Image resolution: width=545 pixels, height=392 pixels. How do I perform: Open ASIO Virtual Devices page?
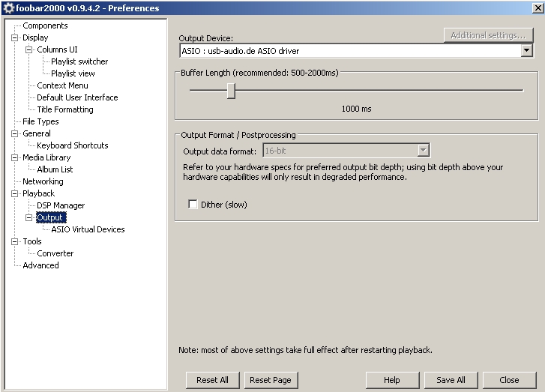click(x=88, y=229)
